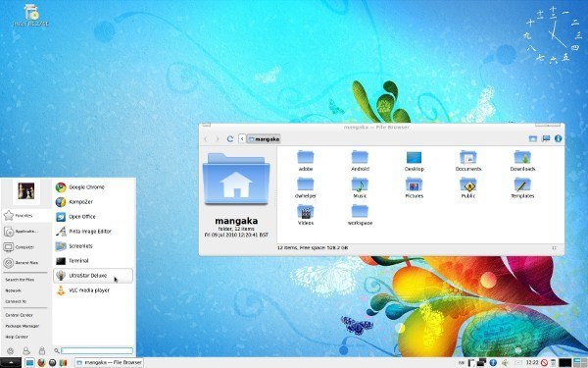Screen dimensions: 588x368
Task: Open the Information icon in File Browser toolbar
Action: [x=558, y=138]
